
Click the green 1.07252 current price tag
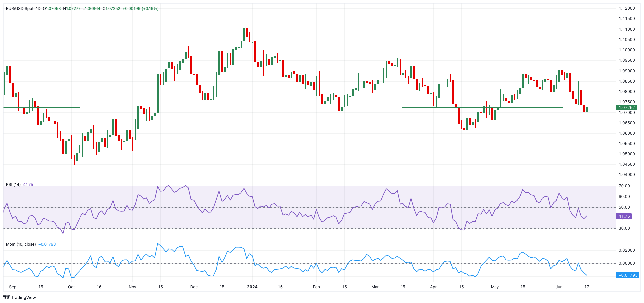coord(627,108)
